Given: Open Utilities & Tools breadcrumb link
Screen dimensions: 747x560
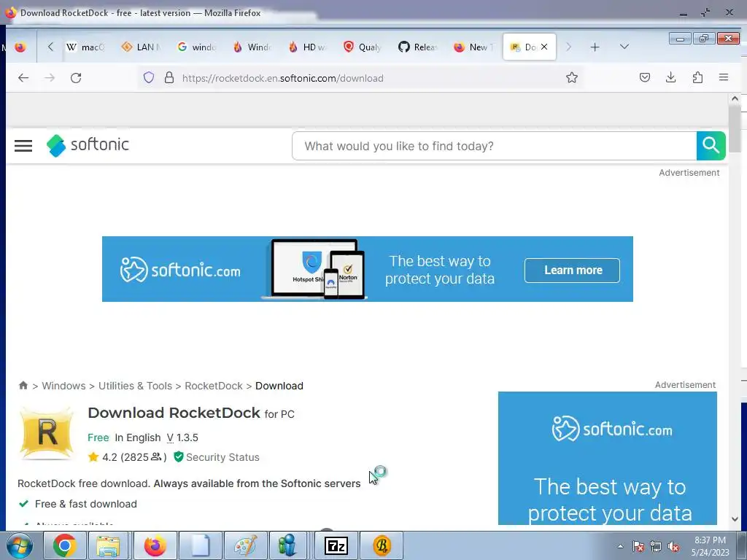Looking at the screenshot, I should 135,386.
